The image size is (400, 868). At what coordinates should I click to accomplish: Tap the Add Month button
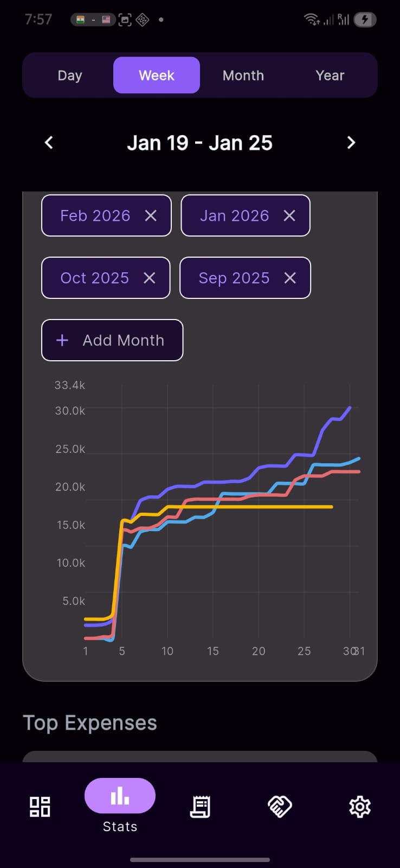(x=112, y=340)
